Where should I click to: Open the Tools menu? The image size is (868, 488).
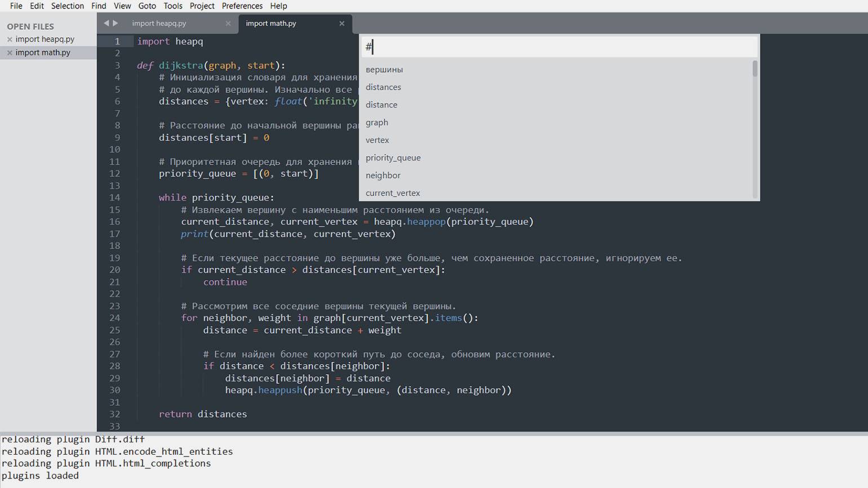click(x=173, y=6)
